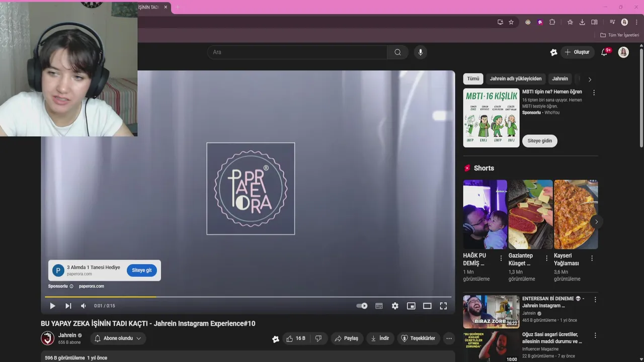This screenshot has height=362, width=644.
Task: Start voice search with microphone icon
Action: [x=421, y=52]
